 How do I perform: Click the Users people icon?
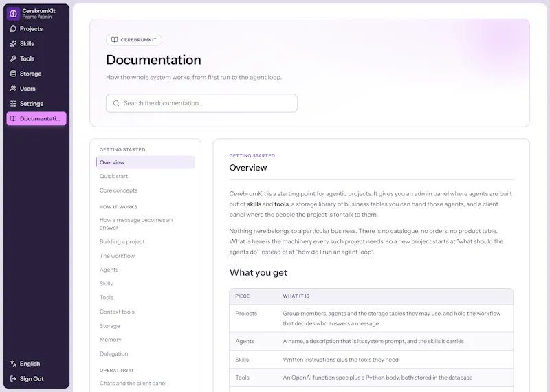click(x=13, y=89)
